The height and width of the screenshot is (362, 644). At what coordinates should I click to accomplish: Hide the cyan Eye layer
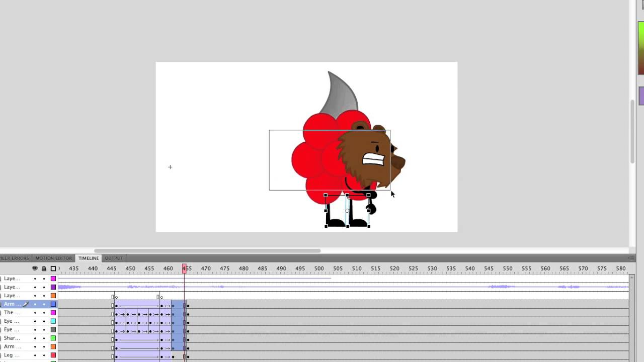[35, 321]
